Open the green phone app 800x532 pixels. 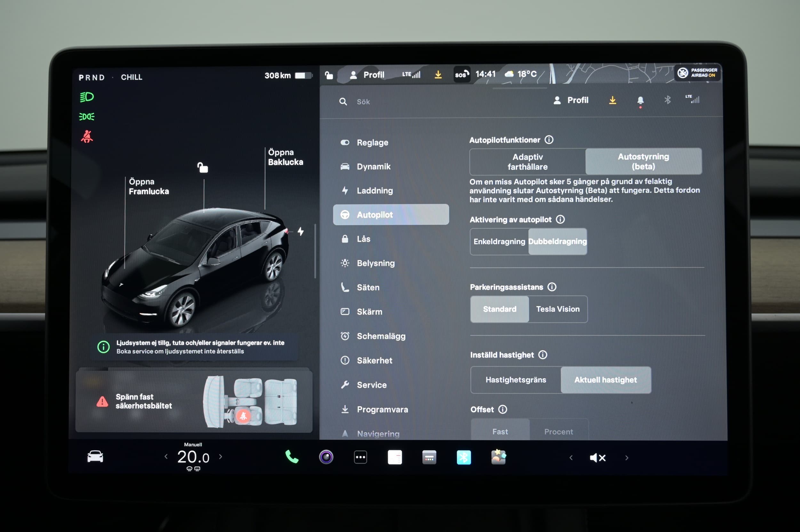click(x=292, y=457)
